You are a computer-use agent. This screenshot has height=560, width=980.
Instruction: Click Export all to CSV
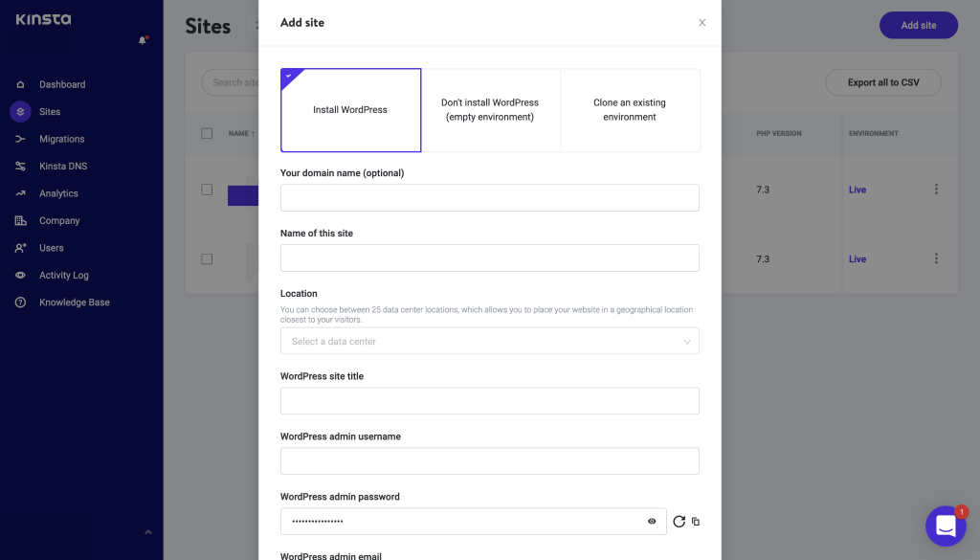[x=882, y=82]
